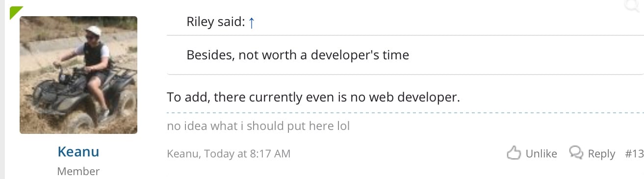The width and height of the screenshot is (644, 179).
Task: Open the Keanu username link under the avatar
Action: (78, 152)
